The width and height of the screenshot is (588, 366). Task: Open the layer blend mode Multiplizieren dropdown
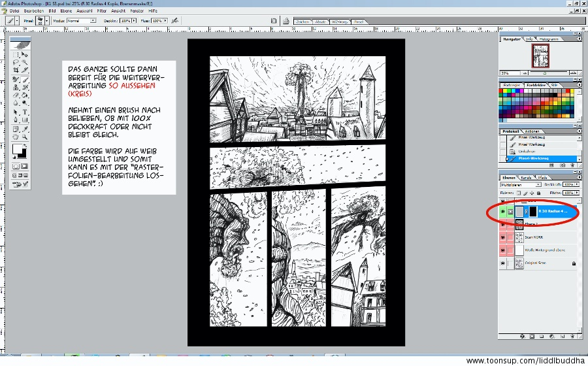point(521,185)
